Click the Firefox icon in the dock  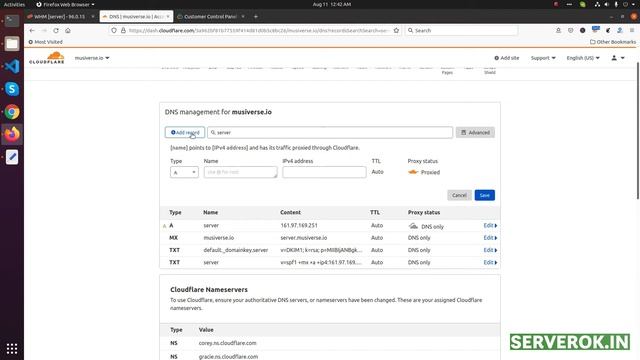click(x=12, y=134)
